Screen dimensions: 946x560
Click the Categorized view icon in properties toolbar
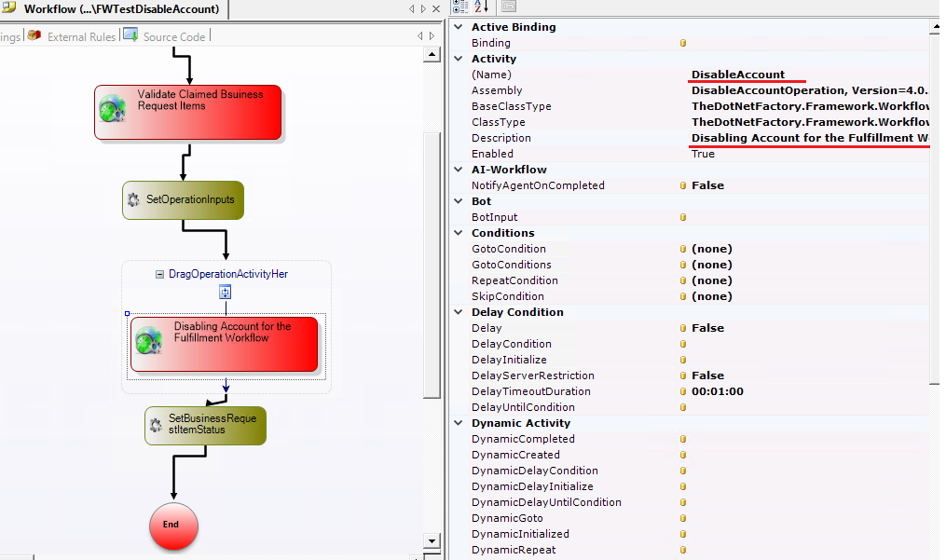tap(460, 6)
